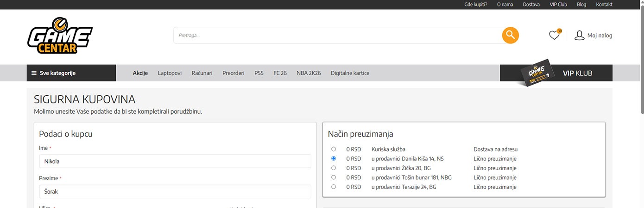Screen dimensions: 644x208
Task: Open the wishlist heart icon
Action: (x=554, y=35)
